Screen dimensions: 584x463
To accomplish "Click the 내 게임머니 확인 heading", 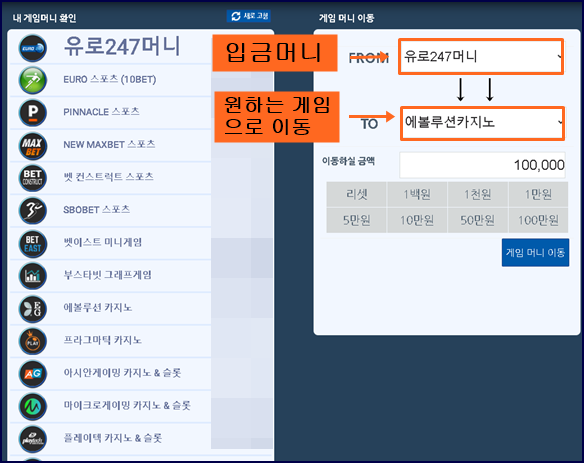I will point(44,18).
